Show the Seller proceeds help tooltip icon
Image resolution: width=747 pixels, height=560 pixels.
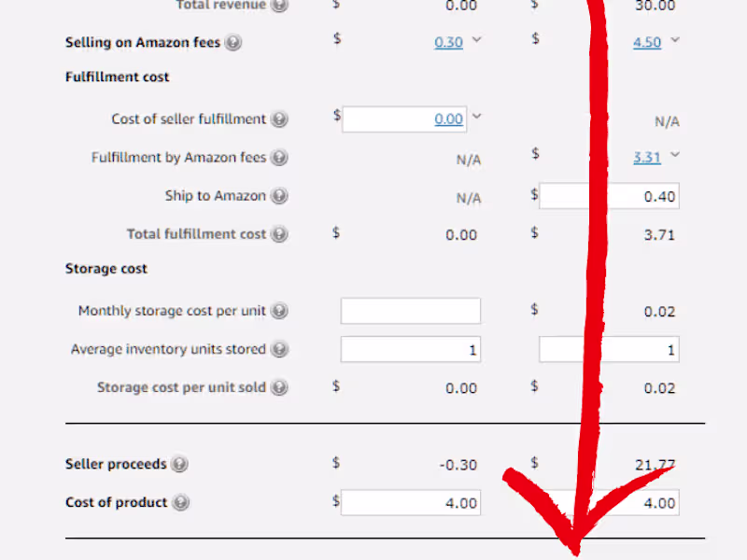pyautogui.click(x=179, y=464)
